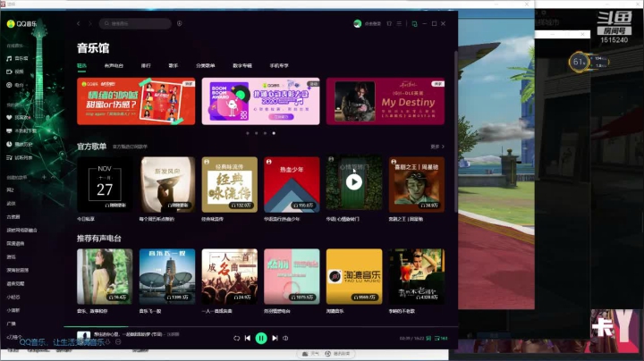The image size is (644, 361).
Task: Click the main content vertical scrollbar
Action: coord(455,132)
